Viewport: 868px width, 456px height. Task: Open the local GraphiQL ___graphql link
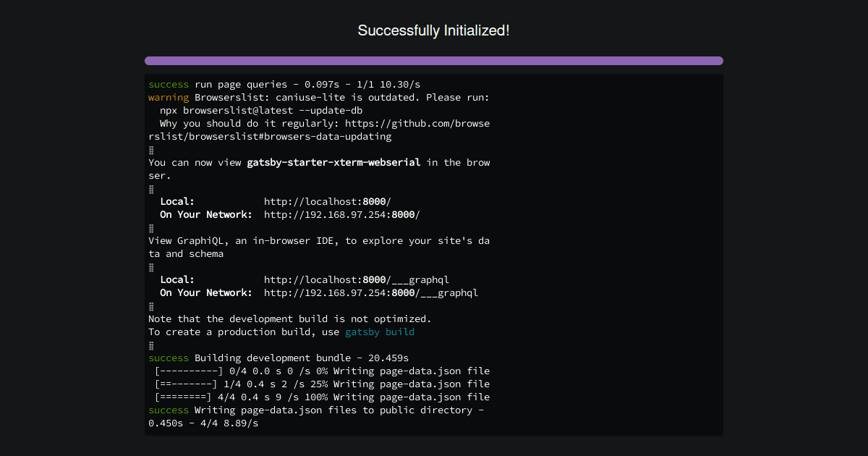point(357,279)
